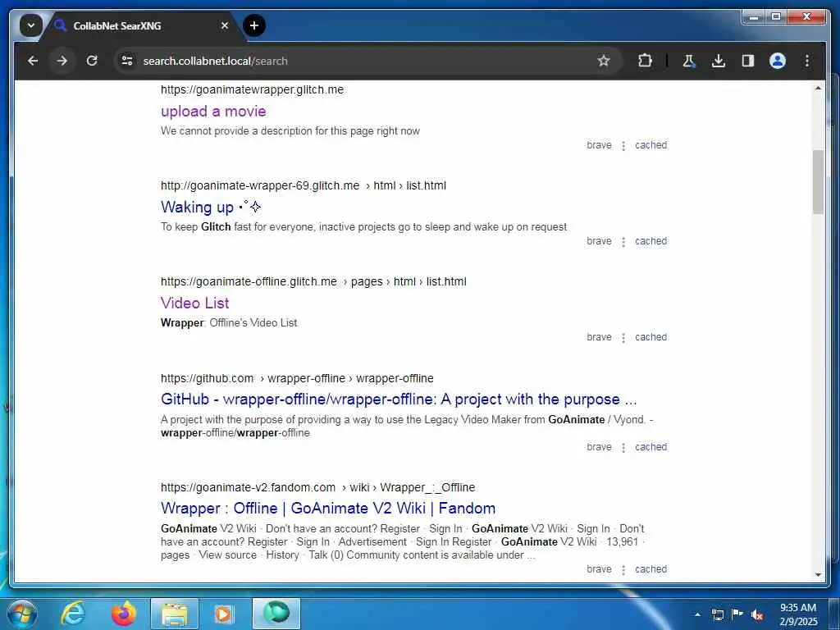
Task: Click the scroll down arrow of page scrollbar
Action: 818,575
